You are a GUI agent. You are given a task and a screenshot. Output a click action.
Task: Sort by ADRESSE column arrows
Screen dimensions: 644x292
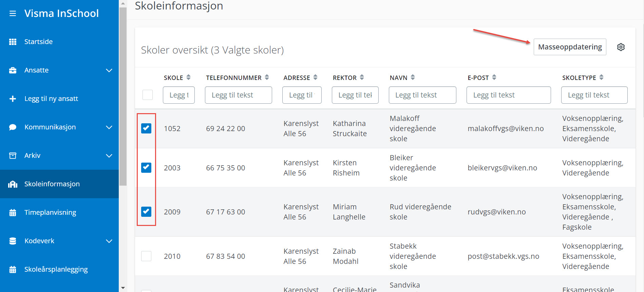315,77
